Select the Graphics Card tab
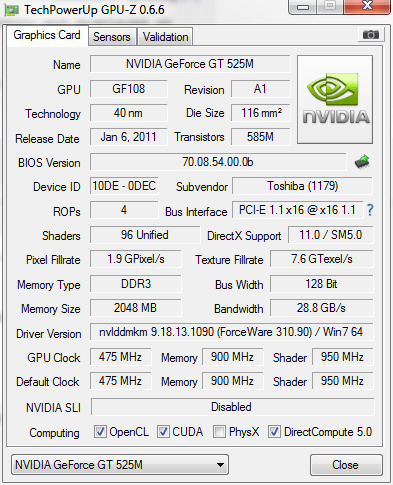The height and width of the screenshot is (485, 393). (47, 35)
